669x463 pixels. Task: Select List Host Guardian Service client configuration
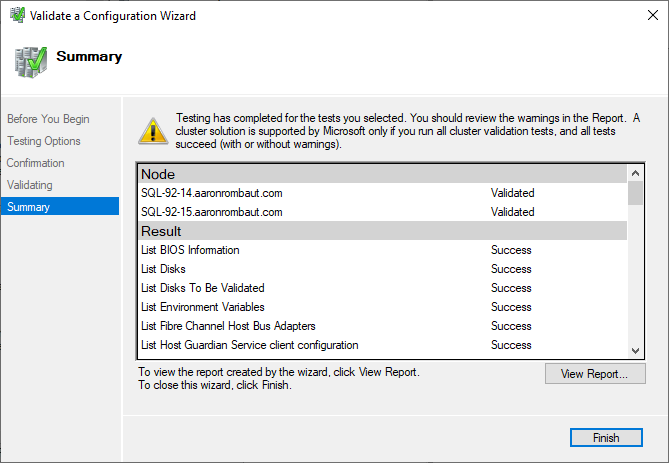pos(249,345)
